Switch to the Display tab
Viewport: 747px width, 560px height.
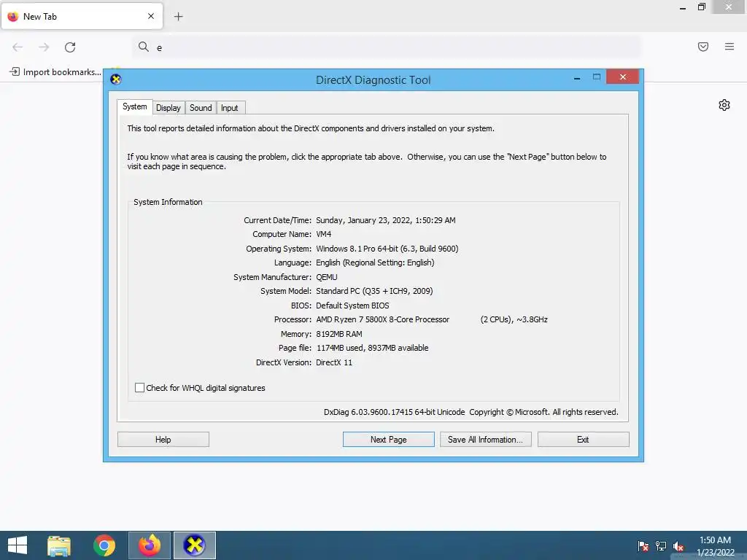[x=169, y=108]
